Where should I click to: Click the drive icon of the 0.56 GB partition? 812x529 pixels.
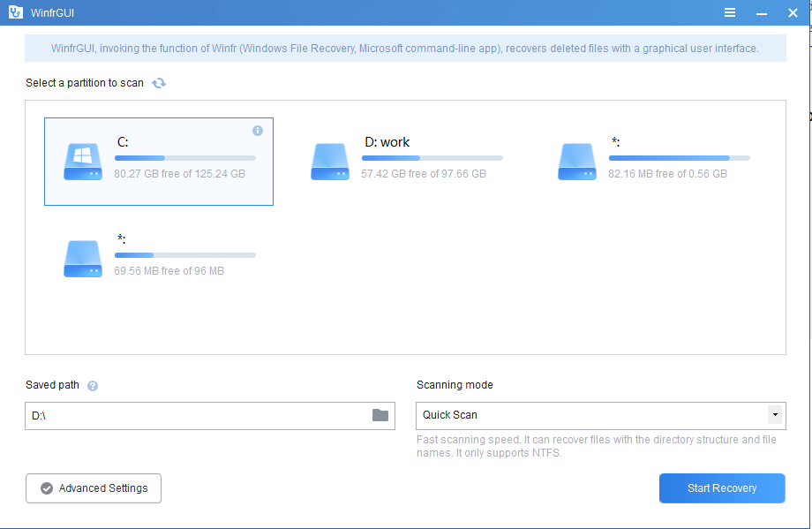pos(576,161)
